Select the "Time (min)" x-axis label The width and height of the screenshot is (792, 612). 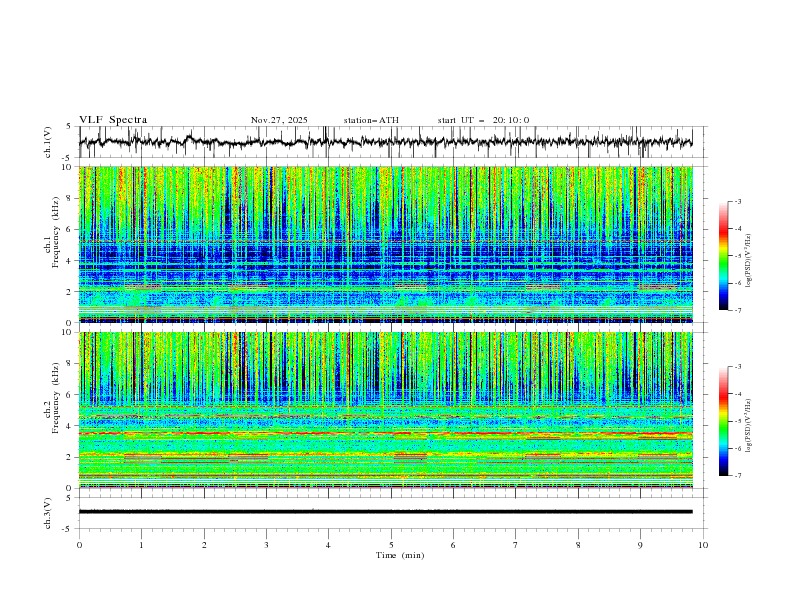click(x=400, y=555)
